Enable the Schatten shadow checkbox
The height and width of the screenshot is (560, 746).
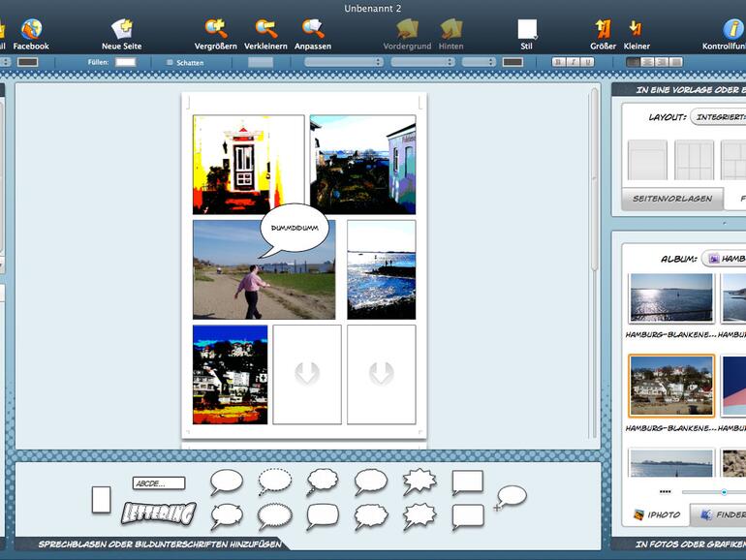171,62
